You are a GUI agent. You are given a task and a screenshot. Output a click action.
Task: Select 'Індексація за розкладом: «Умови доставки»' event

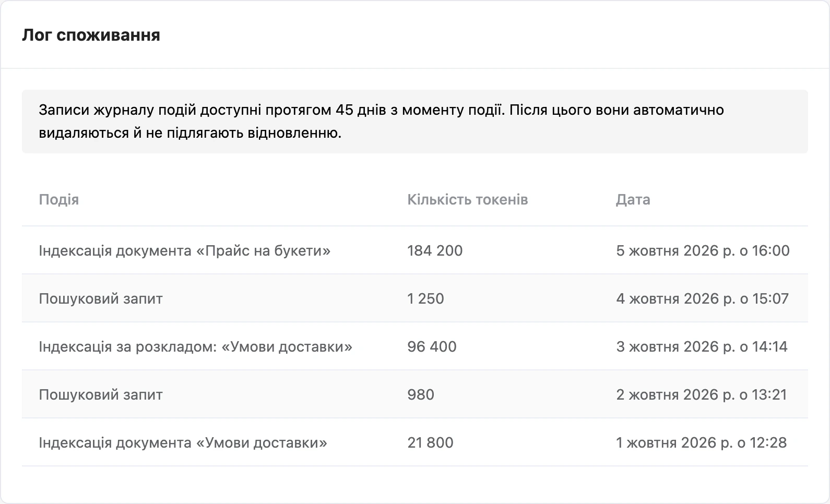pos(196,346)
